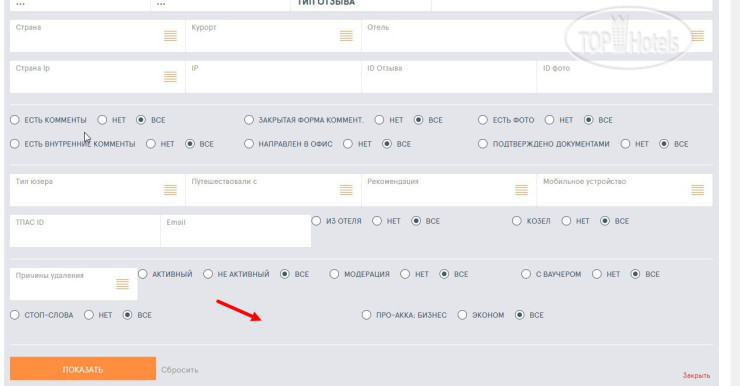Open the Страна ip list icon

point(170,77)
